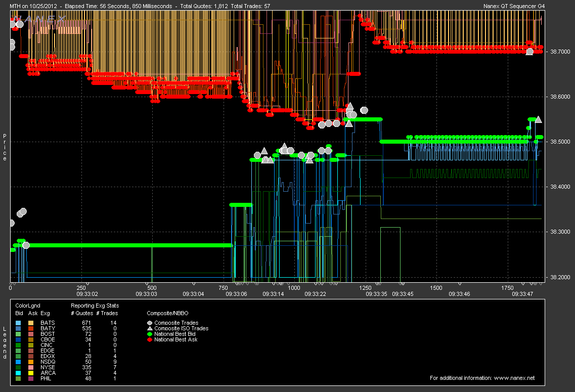Click the NYSE ask color swatch
The width and height of the screenshot is (575, 392).
click(31, 367)
